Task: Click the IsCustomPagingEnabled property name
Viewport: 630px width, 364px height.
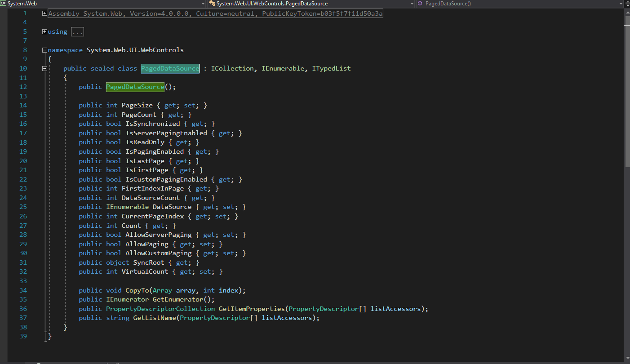Action: click(x=166, y=179)
